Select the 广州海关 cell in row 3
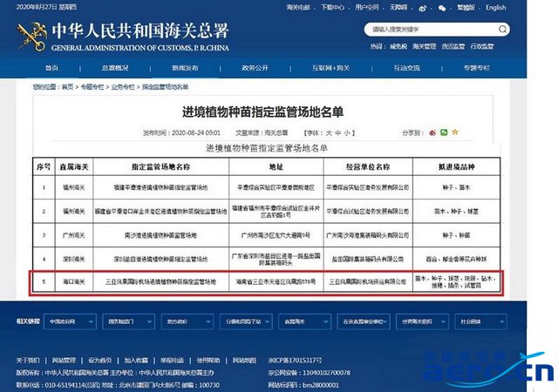Screen dimensions: 558x392 74,235
